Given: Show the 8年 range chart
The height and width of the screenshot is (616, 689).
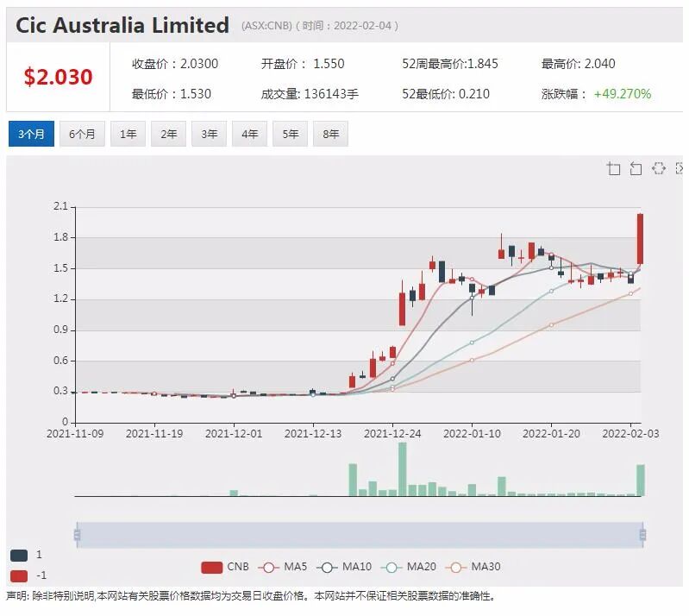Looking at the screenshot, I should [330, 134].
